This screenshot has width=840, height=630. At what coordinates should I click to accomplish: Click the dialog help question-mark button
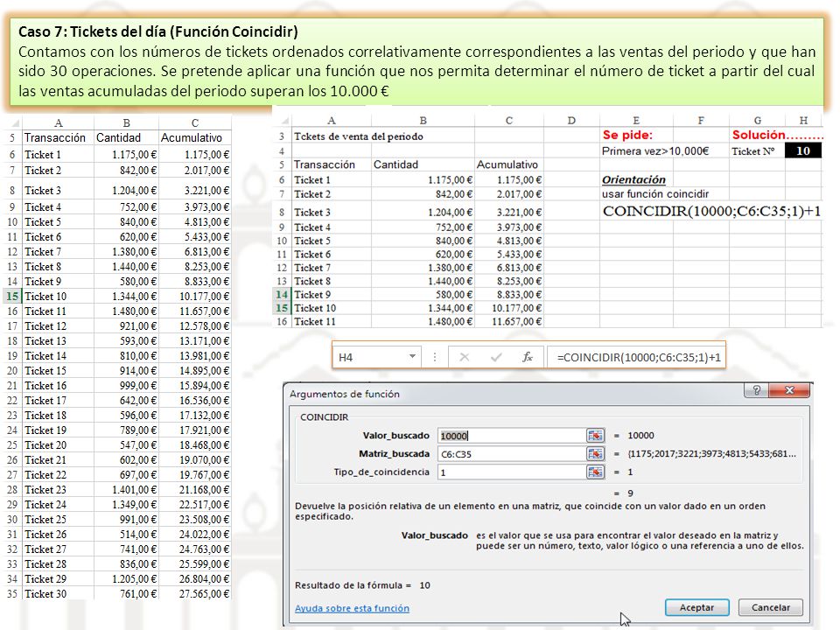coord(756,390)
